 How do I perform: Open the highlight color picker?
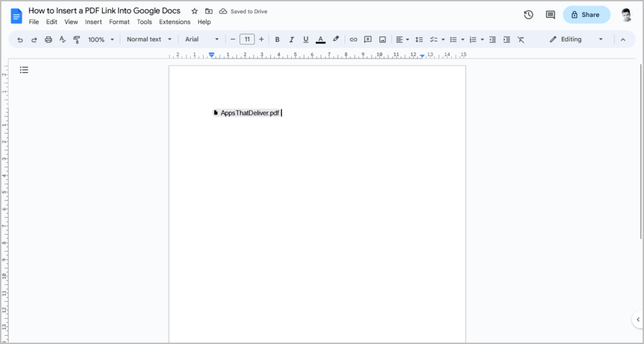(x=336, y=40)
